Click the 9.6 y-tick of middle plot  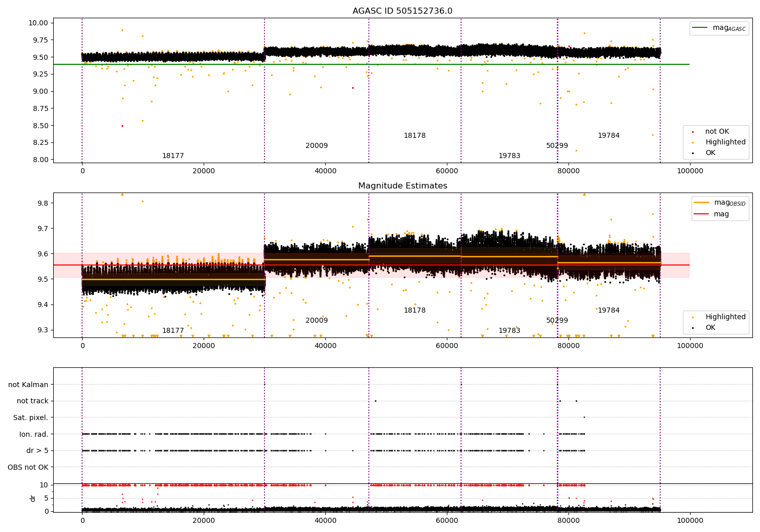tap(43, 254)
